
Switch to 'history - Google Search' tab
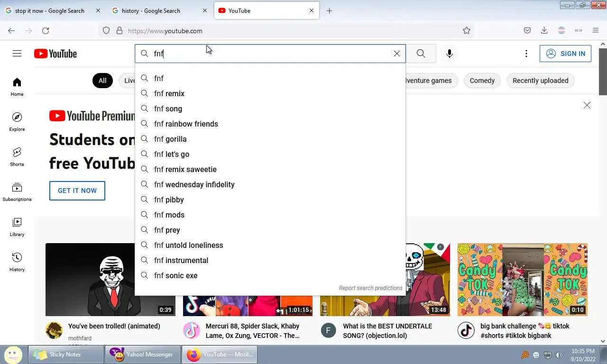(x=160, y=10)
